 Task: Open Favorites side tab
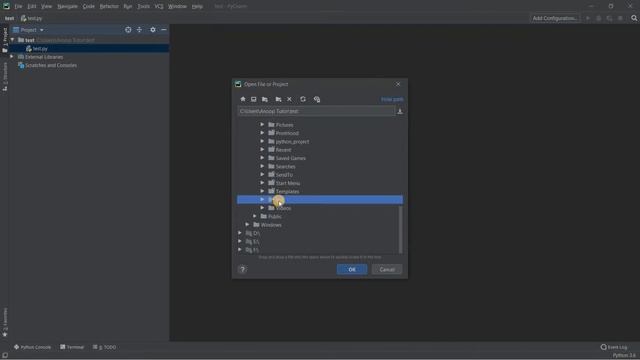[x=5, y=322]
